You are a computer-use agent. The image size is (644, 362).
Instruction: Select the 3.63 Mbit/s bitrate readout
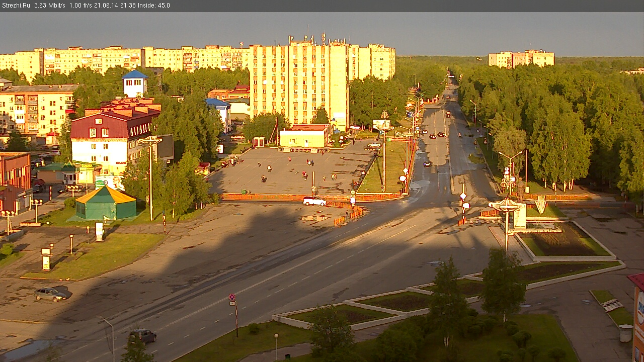coord(49,6)
